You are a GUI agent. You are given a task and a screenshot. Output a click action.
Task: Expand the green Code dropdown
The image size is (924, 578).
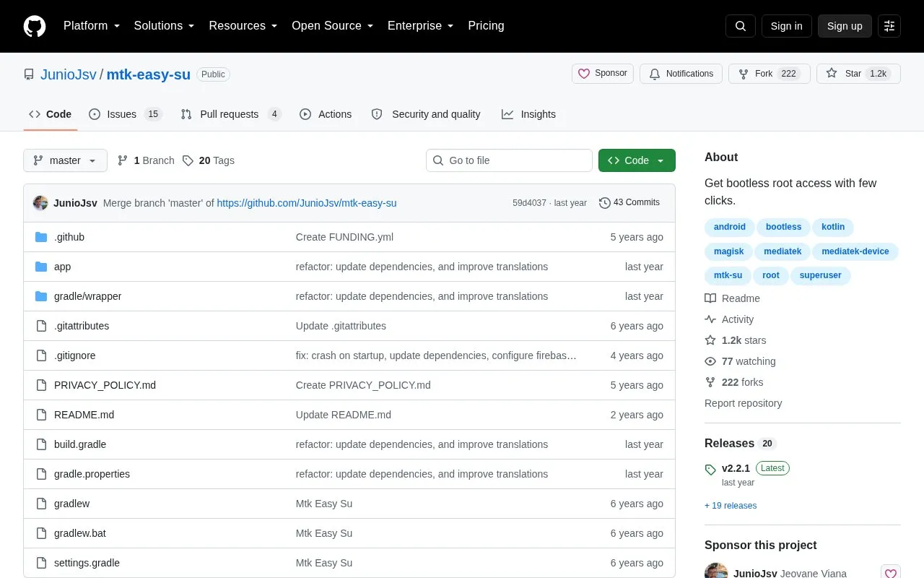[637, 160]
